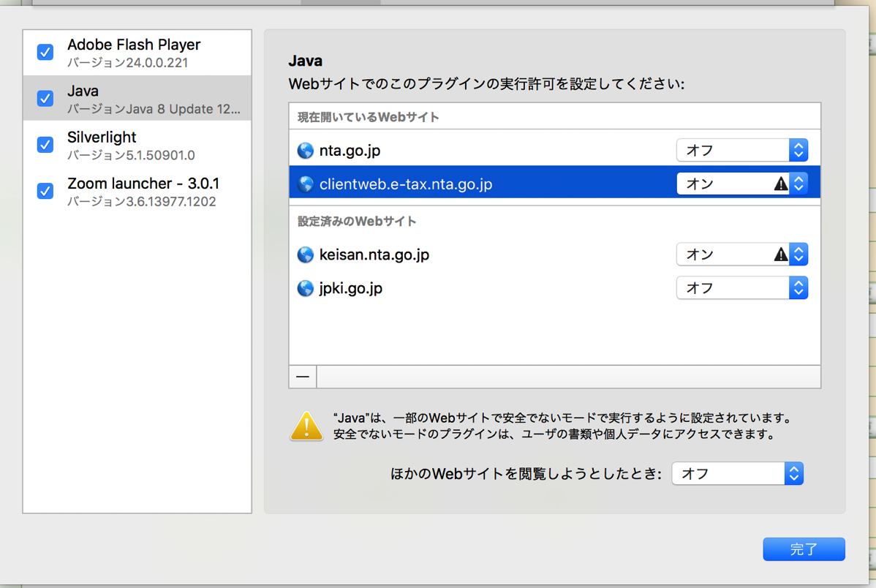Click the バージョン5.1.50901.0 version text
The height and width of the screenshot is (588, 876).
(132, 155)
